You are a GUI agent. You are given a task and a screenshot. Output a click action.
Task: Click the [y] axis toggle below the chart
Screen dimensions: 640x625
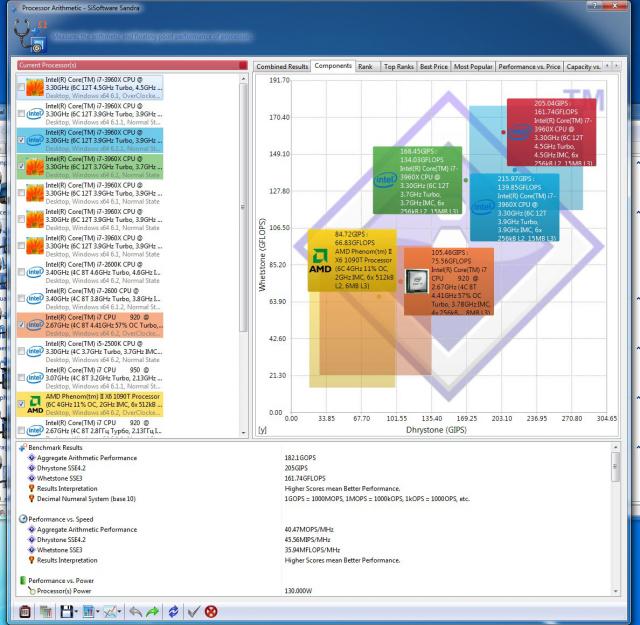coord(262,430)
